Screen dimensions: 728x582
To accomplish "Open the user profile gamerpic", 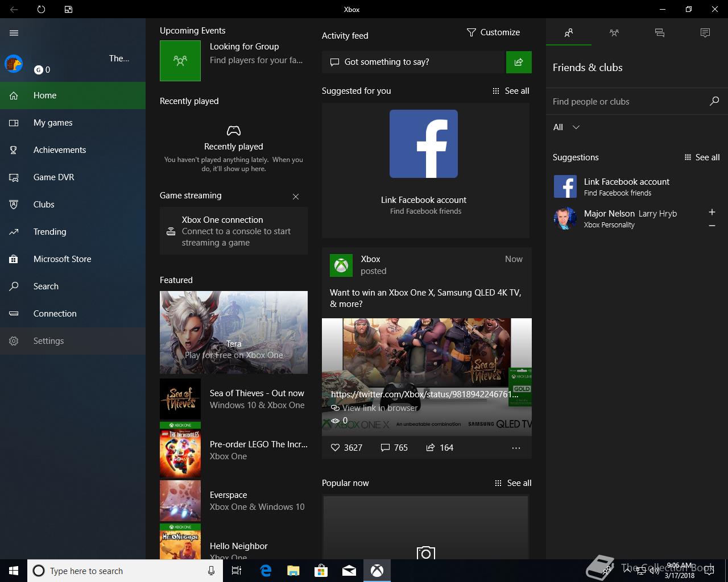I will [x=14, y=64].
